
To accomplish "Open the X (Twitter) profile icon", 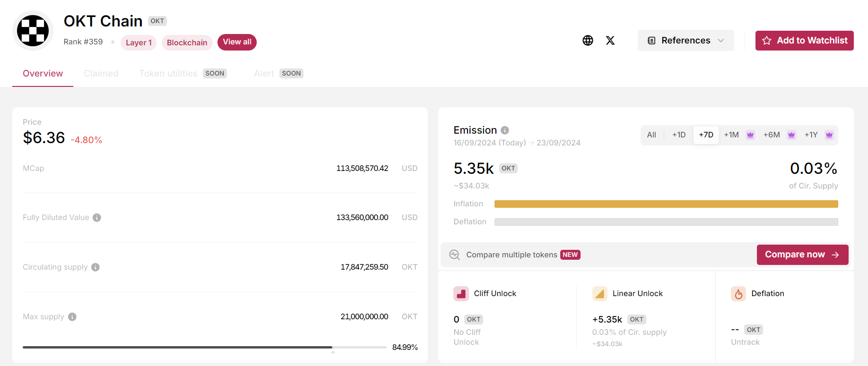I will (610, 41).
